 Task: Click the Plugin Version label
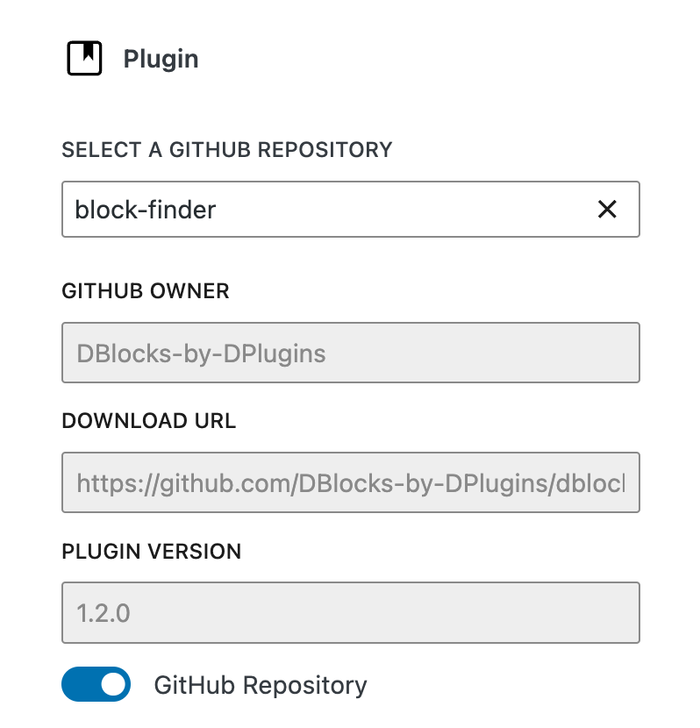pos(152,551)
